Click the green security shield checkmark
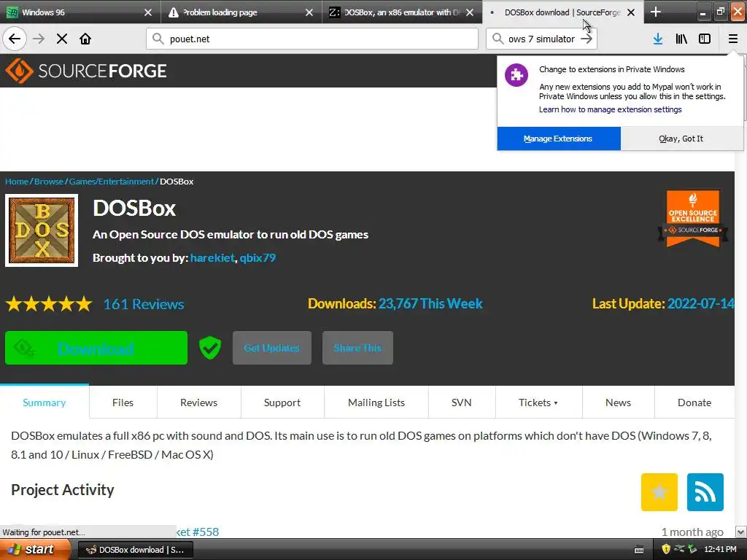 (x=209, y=348)
